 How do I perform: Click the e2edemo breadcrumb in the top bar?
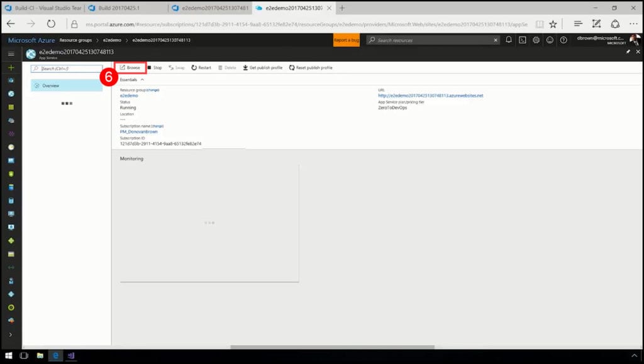(112, 40)
